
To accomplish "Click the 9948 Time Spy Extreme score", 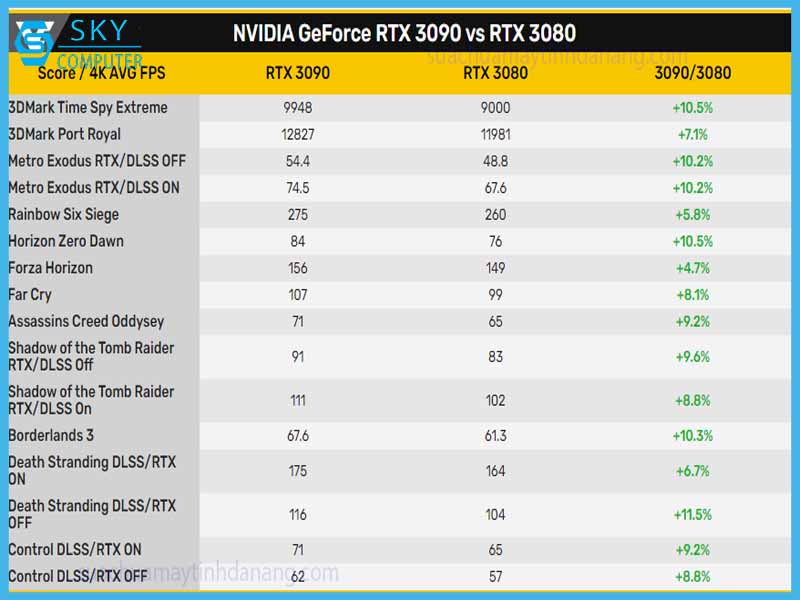I will [296, 107].
